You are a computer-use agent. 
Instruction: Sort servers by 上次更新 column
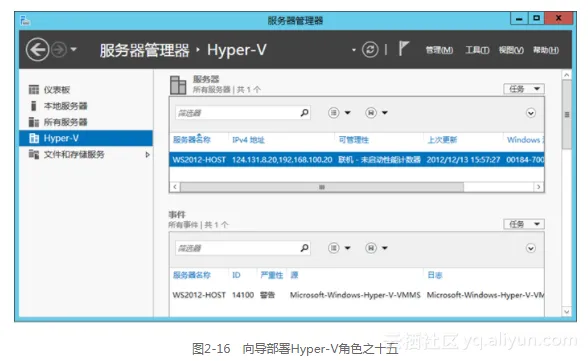pos(442,140)
